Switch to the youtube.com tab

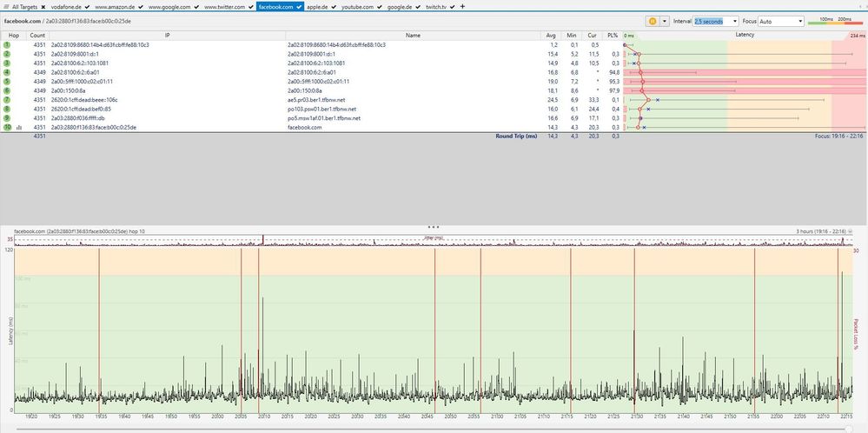pyautogui.click(x=356, y=6)
